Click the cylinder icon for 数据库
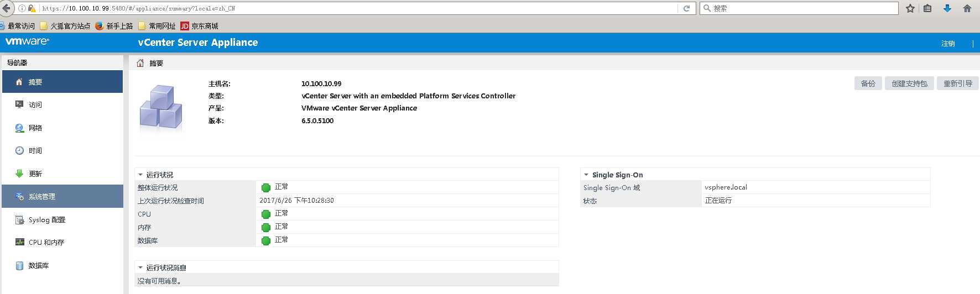Screen dimensions: 980x294 (19, 265)
